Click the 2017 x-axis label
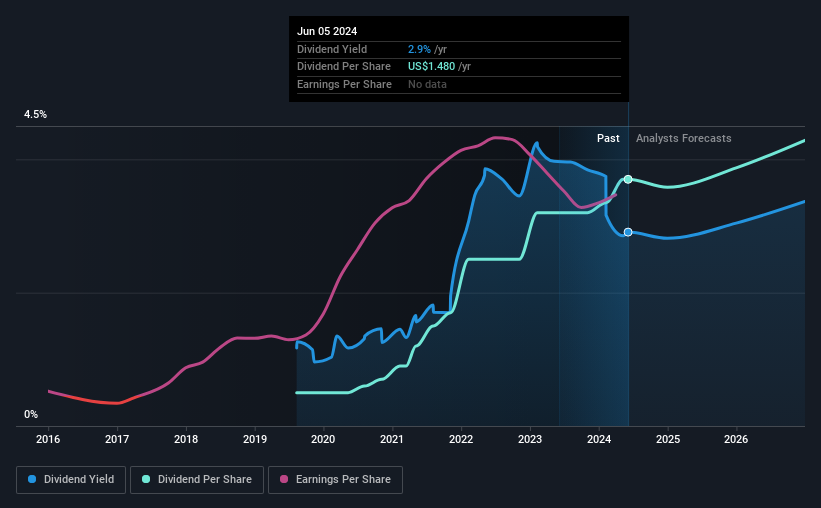The width and height of the screenshot is (821, 508). tap(117, 439)
